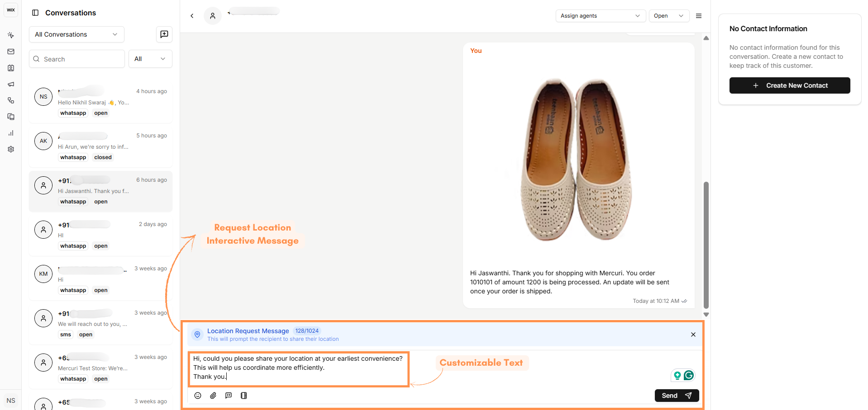Change conversation status via Open dropdown
This screenshot has width=868, height=410.
668,16
